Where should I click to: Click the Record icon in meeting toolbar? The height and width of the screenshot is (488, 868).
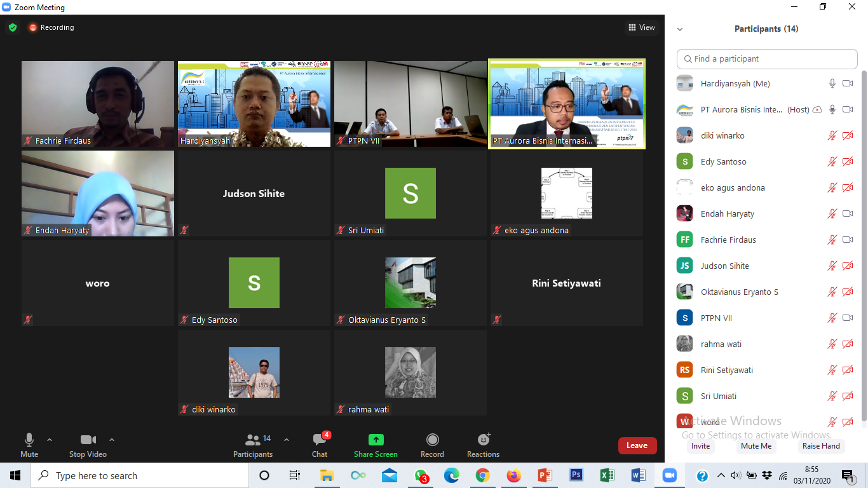tap(433, 440)
